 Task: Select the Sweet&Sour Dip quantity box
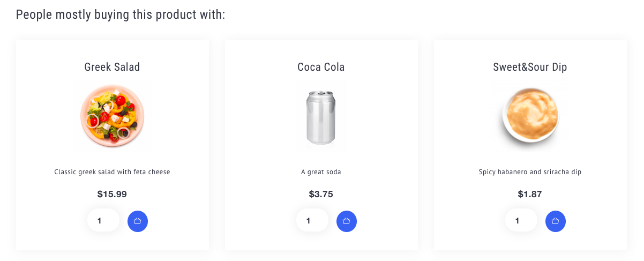click(x=521, y=220)
